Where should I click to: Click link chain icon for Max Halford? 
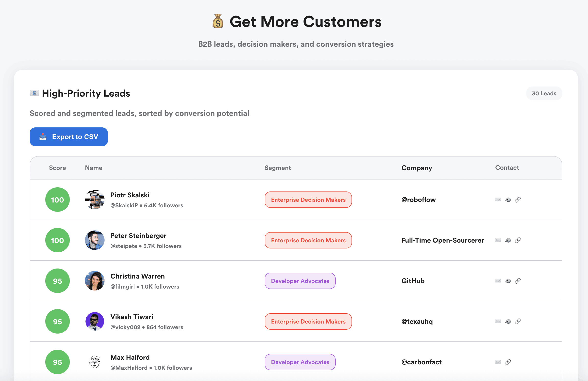pos(508,362)
